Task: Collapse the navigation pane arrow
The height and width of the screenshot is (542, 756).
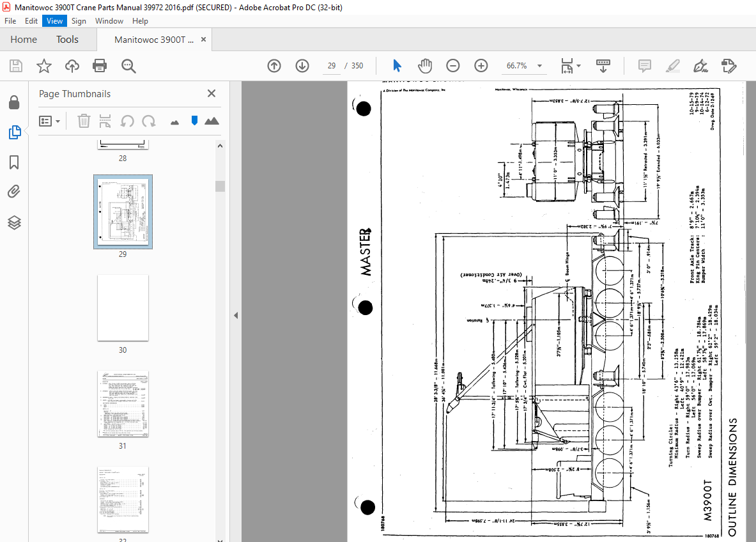Action: pos(236,315)
